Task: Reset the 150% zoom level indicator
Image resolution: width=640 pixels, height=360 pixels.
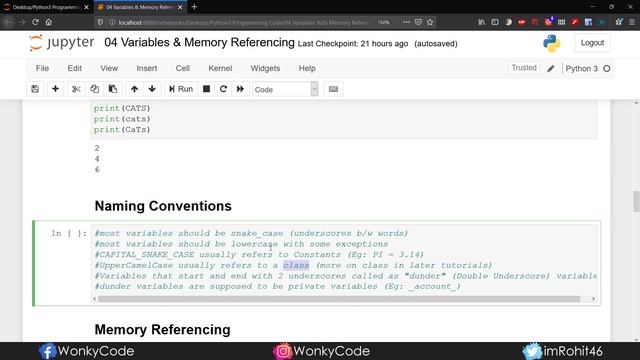Action: coord(383,22)
